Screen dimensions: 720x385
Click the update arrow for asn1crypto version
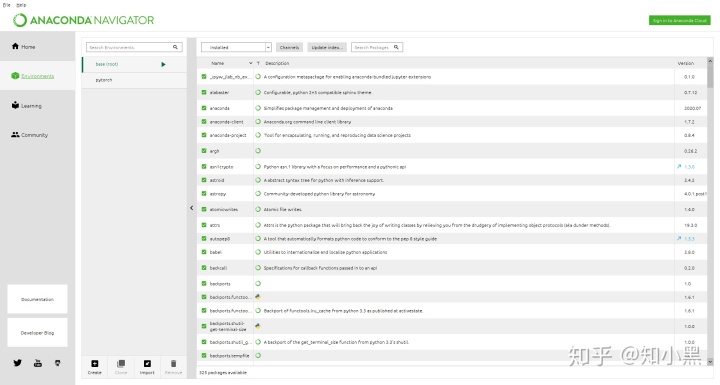pyautogui.click(x=679, y=166)
